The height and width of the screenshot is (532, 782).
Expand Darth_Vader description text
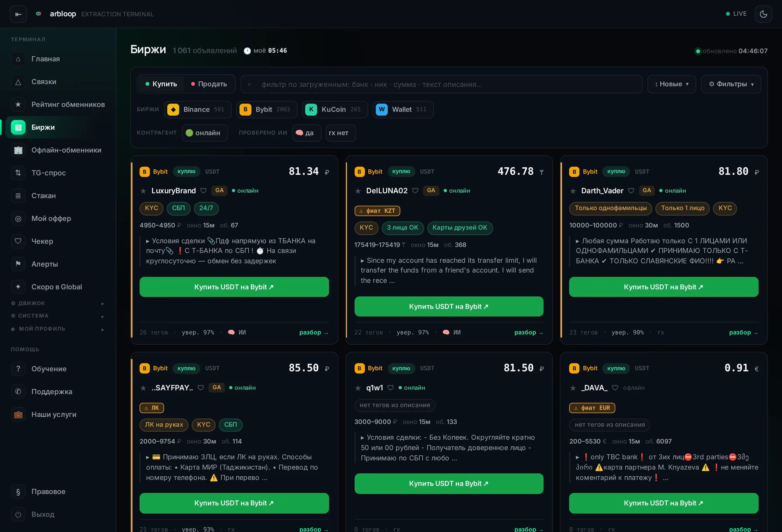(x=664, y=251)
